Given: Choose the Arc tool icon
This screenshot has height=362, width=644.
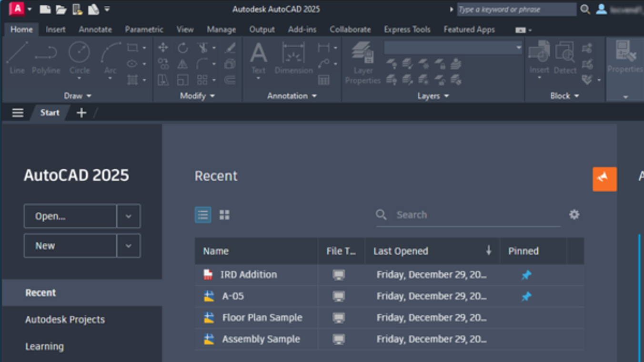Looking at the screenshot, I should pyautogui.click(x=111, y=58).
